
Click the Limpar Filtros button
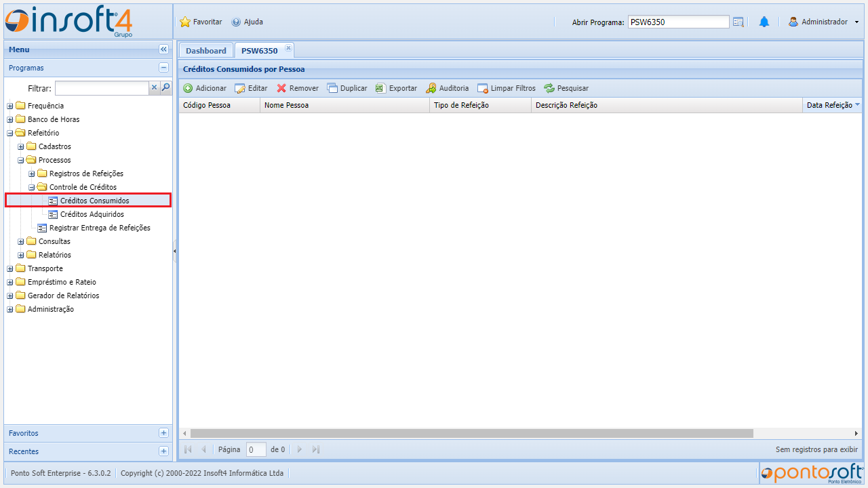(x=507, y=88)
